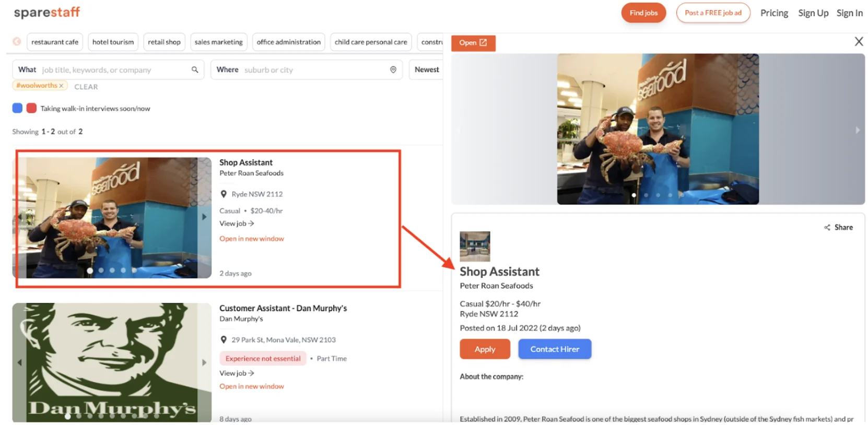Click the search magnifier icon in What field
This screenshot has width=868, height=425.
click(x=195, y=69)
